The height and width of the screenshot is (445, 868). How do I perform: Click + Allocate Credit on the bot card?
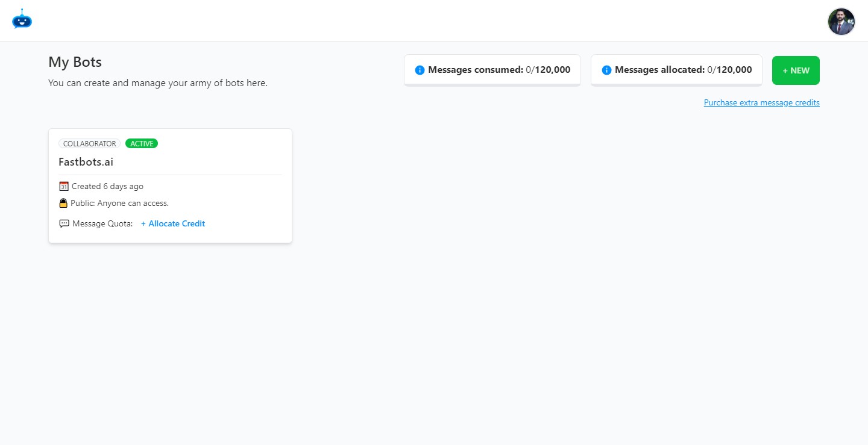tap(173, 223)
